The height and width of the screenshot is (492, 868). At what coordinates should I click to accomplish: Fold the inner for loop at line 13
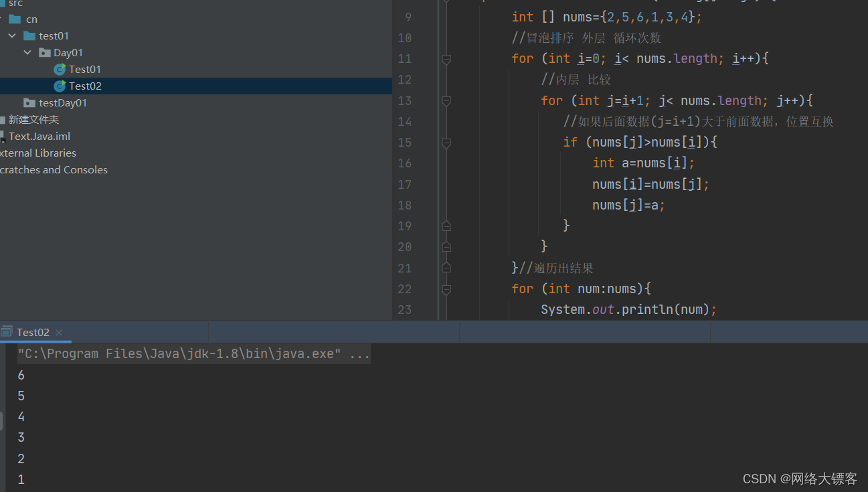point(446,101)
